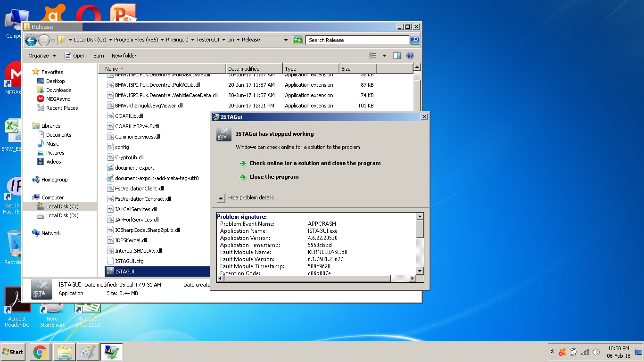The image size is (644, 362).
Task: Click Check online for a solution link
Action: 315,163
